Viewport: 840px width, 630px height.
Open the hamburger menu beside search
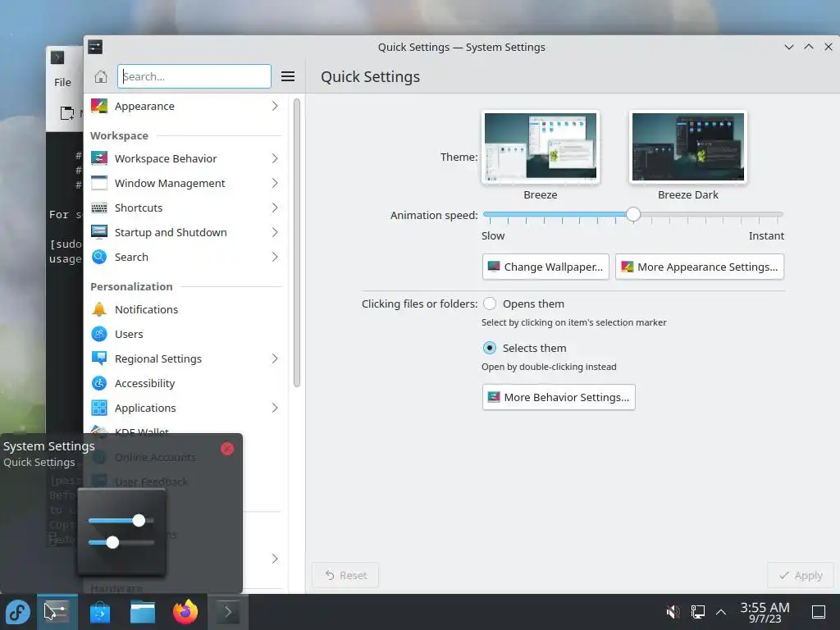pos(288,76)
